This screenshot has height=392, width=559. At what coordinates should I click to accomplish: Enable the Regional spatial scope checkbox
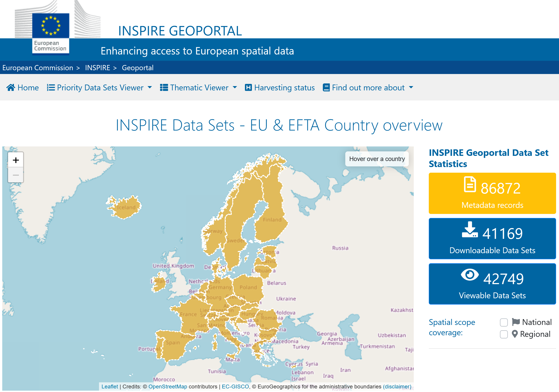504,334
